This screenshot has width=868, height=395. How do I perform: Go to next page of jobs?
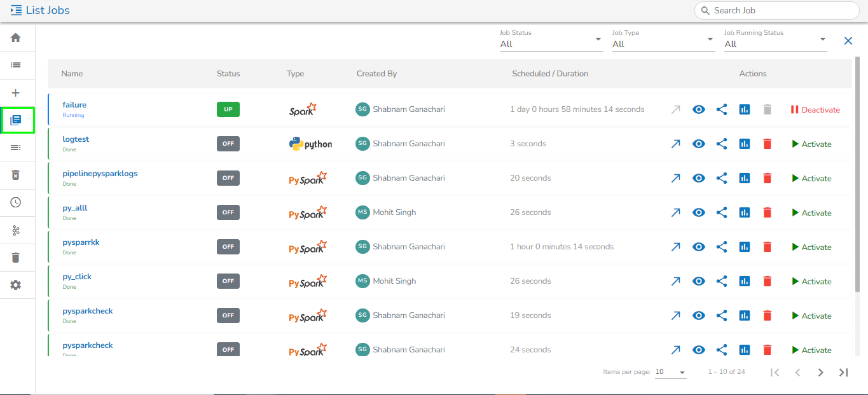click(821, 372)
